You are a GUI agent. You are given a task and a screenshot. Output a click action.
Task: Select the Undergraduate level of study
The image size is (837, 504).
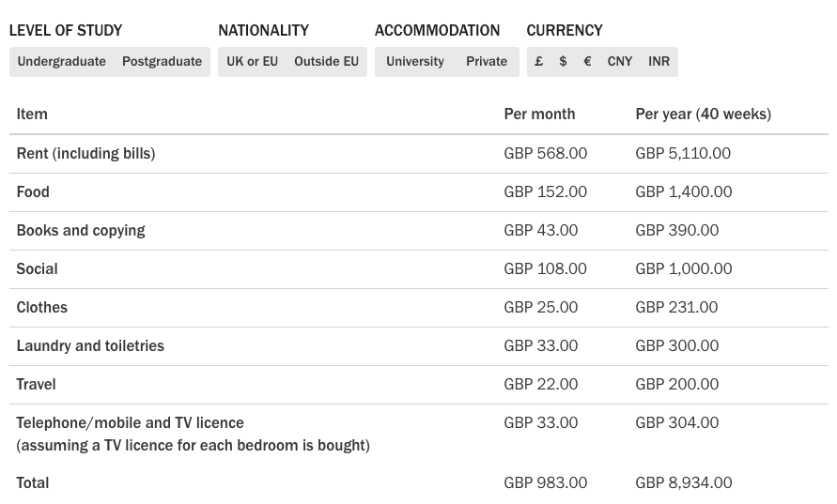(61, 62)
